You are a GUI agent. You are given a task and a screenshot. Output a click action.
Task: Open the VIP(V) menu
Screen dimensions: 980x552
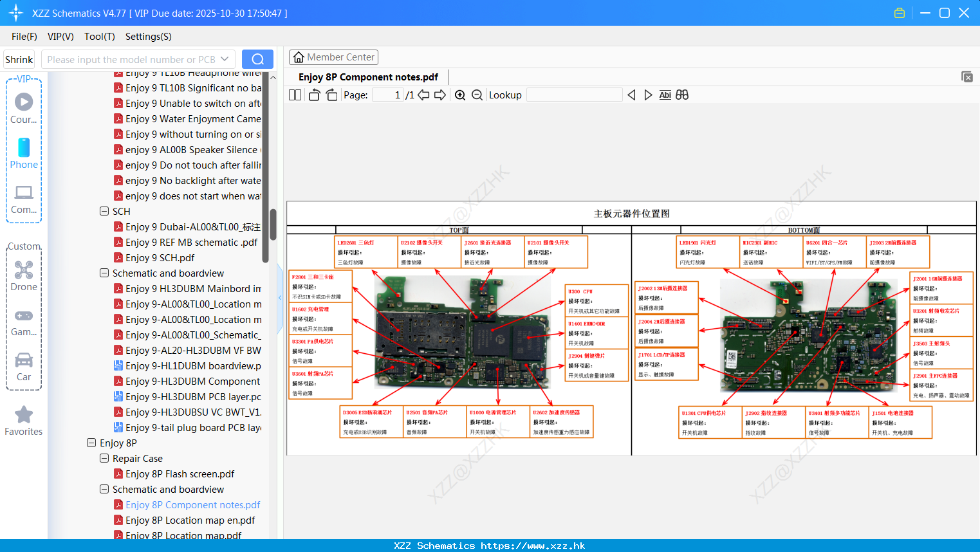[60, 37]
